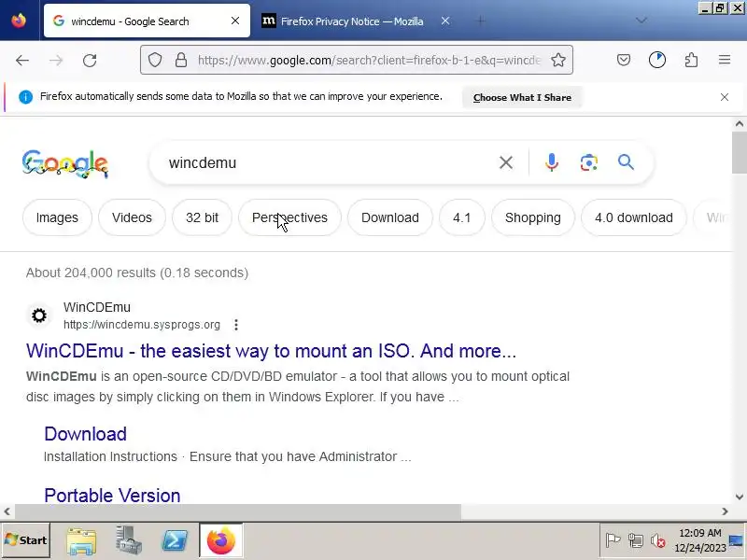Click the About 204,000 results text

pyautogui.click(x=137, y=273)
